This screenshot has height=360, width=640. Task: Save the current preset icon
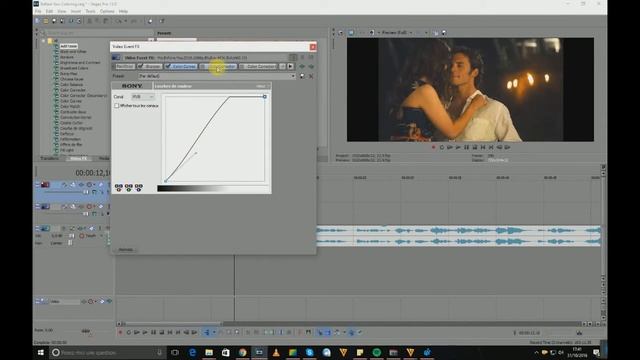(302, 76)
